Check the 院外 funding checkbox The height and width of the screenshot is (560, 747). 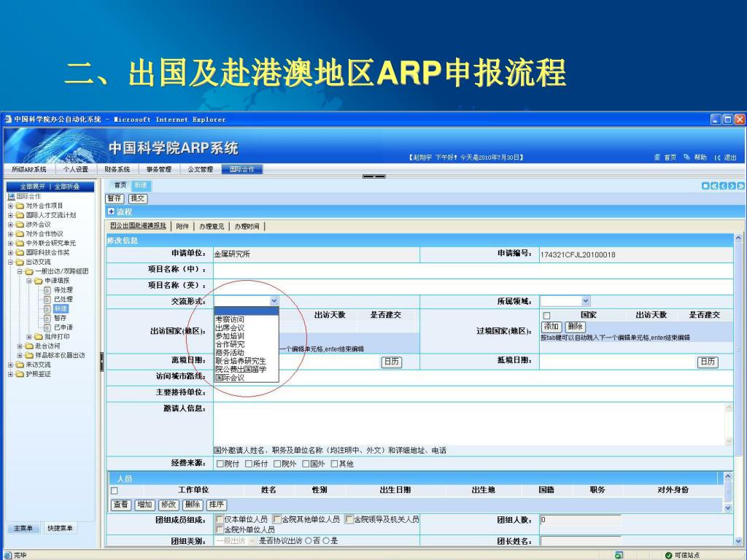(277, 464)
